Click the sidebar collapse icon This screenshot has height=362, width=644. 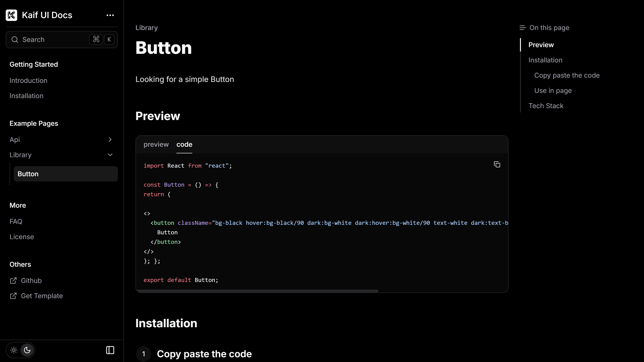(x=110, y=350)
